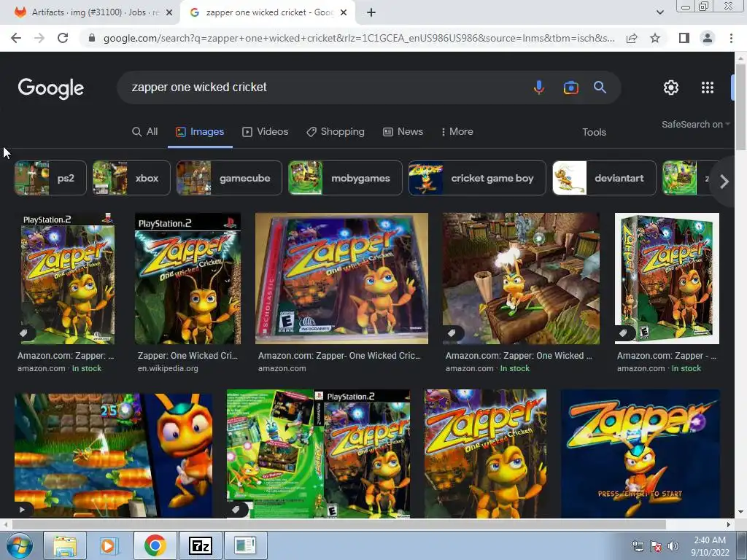
Task: Open File Explorer from taskbar
Action: (x=65, y=545)
